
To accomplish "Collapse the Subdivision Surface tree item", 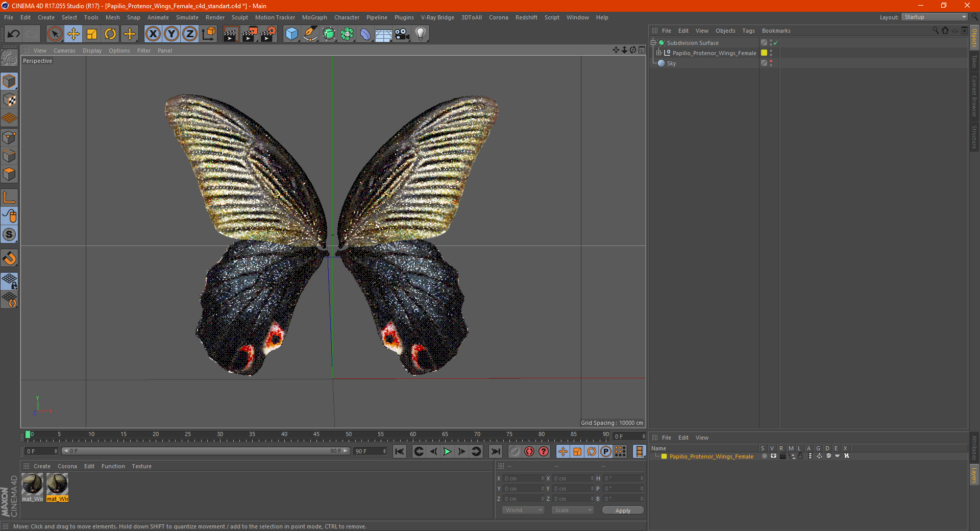I will click(x=653, y=43).
